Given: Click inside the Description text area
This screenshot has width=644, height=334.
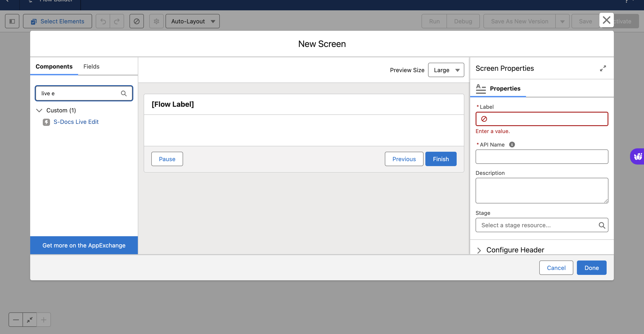Looking at the screenshot, I should tap(542, 190).
